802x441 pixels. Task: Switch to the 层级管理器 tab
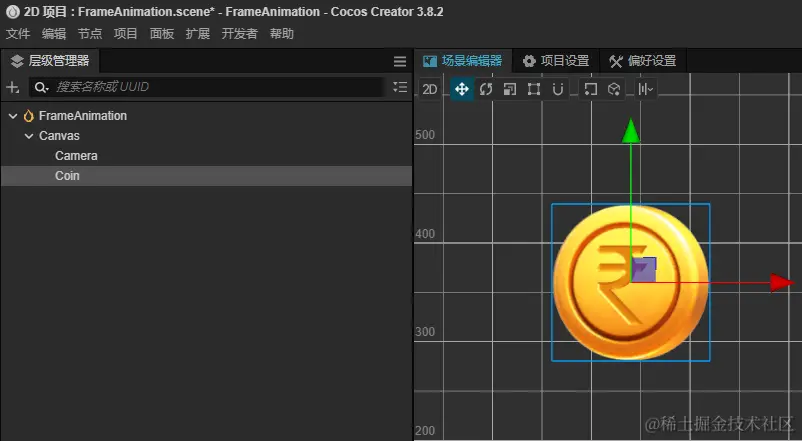(x=50, y=61)
